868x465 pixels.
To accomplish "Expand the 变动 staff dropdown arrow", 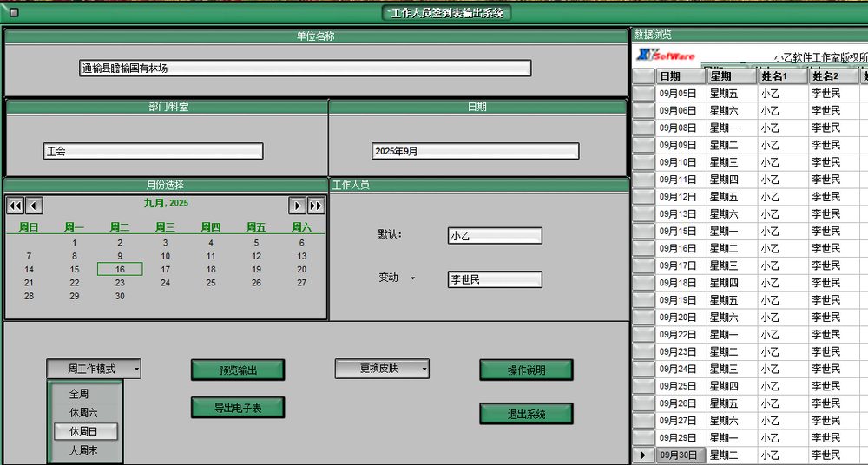I will click(x=412, y=278).
